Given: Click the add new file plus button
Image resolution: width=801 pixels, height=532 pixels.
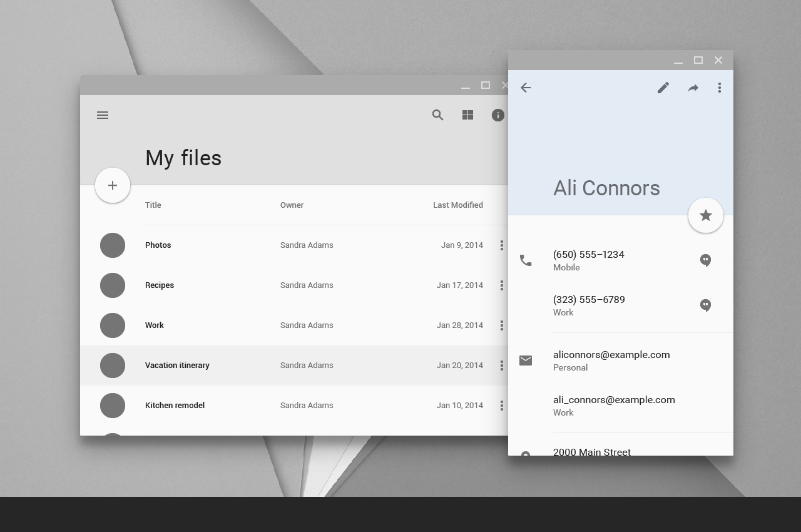Looking at the screenshot, I should point(113,185).
